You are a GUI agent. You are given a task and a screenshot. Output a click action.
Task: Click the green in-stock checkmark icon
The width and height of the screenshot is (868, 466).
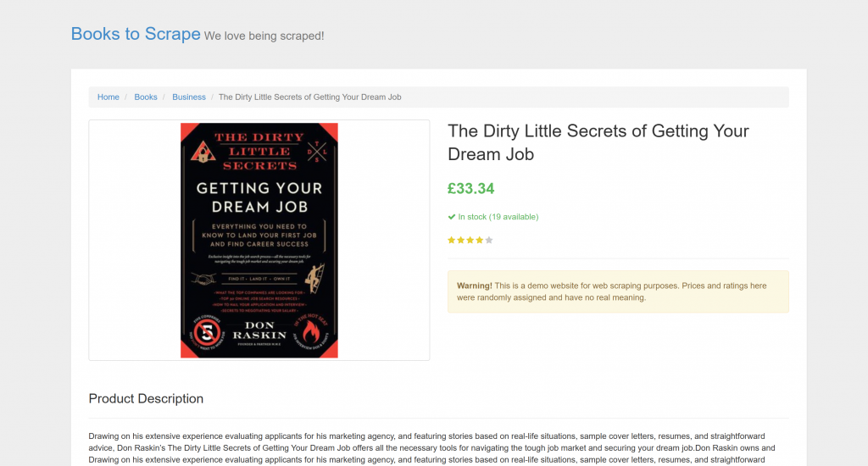coord(452,217)
